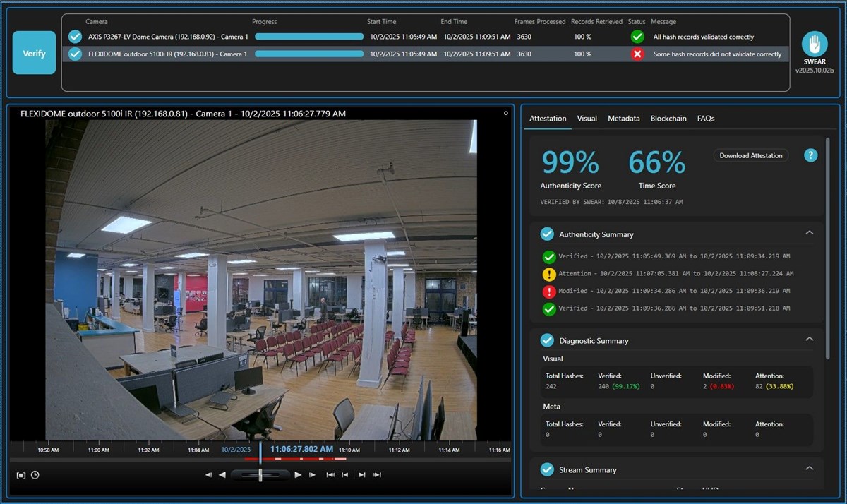
Task: Step to the next frame
Action: tap(312, 475)
